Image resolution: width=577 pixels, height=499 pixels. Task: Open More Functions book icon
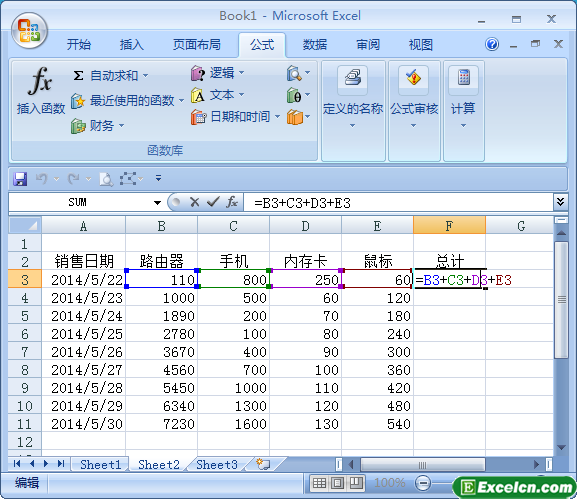point(294,117)
